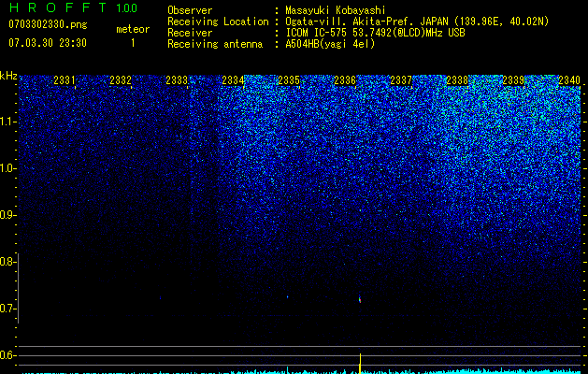
Task: Select the file name 0703302330.png
Action: coord(48,24)
